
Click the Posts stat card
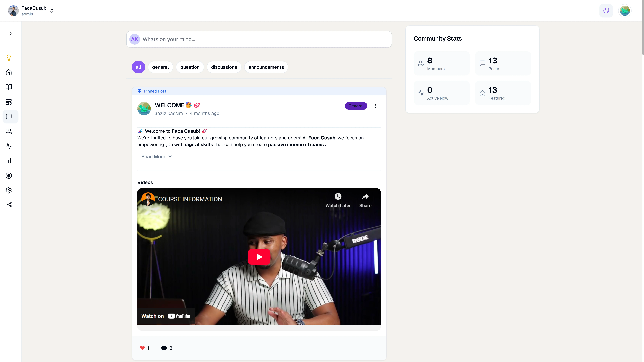[503, 63]
